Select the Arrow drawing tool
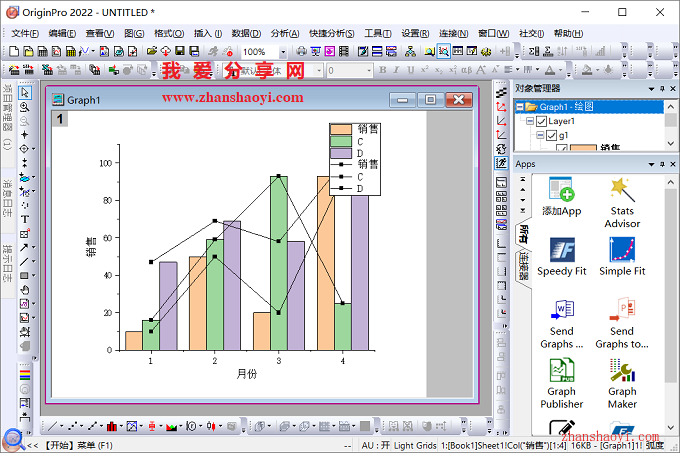This screenshot has width=680, height=453. coord(24,248)
